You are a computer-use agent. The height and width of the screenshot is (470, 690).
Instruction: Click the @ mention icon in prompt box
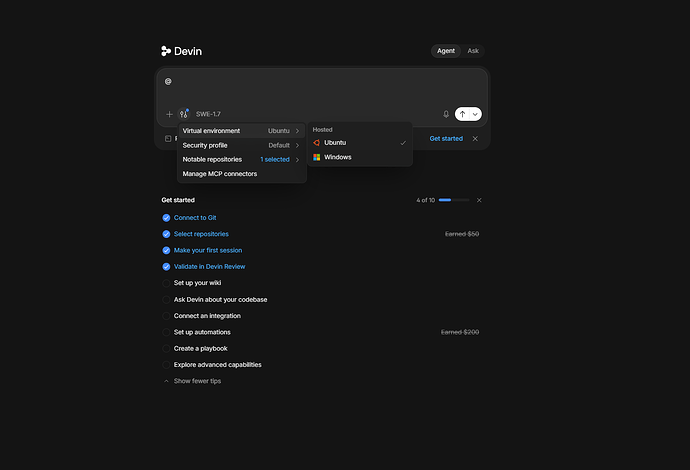168,81
